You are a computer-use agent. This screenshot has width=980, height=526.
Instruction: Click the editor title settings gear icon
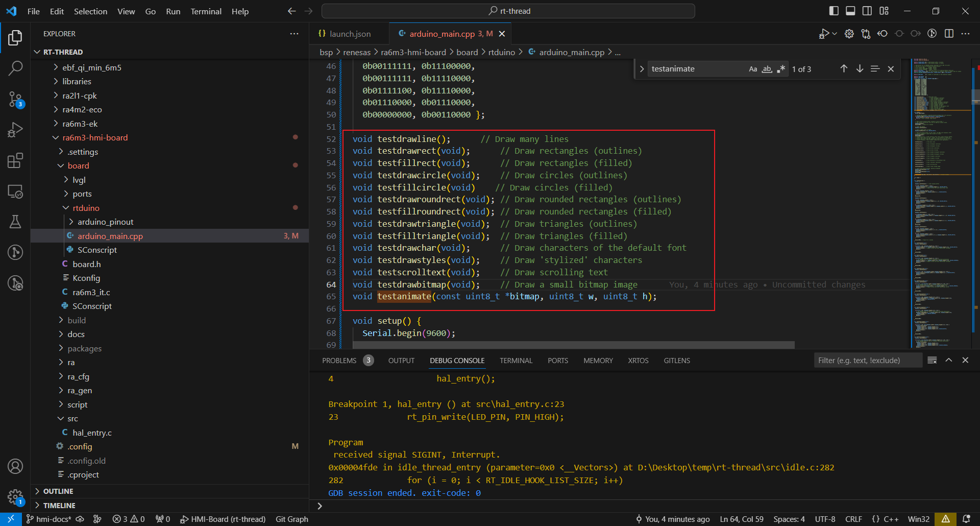click(849, 34)
